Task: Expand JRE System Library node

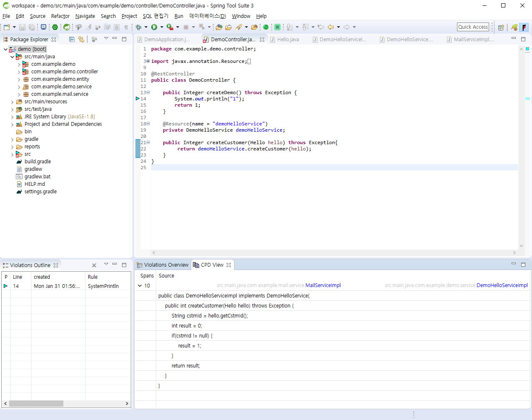Action: 12,117
